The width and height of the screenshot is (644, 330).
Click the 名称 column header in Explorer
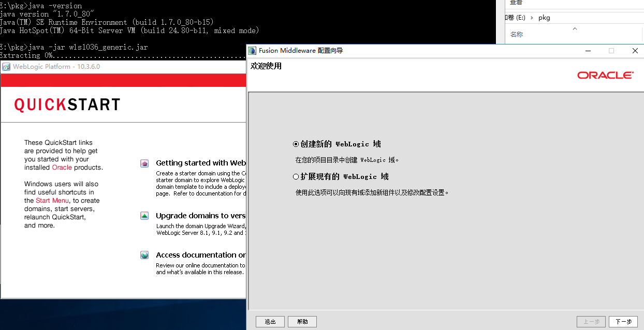517,35
